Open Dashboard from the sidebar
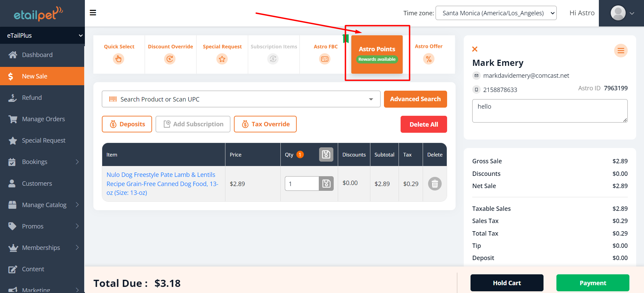This screenshot has height=293, width=644. point(37,55)
